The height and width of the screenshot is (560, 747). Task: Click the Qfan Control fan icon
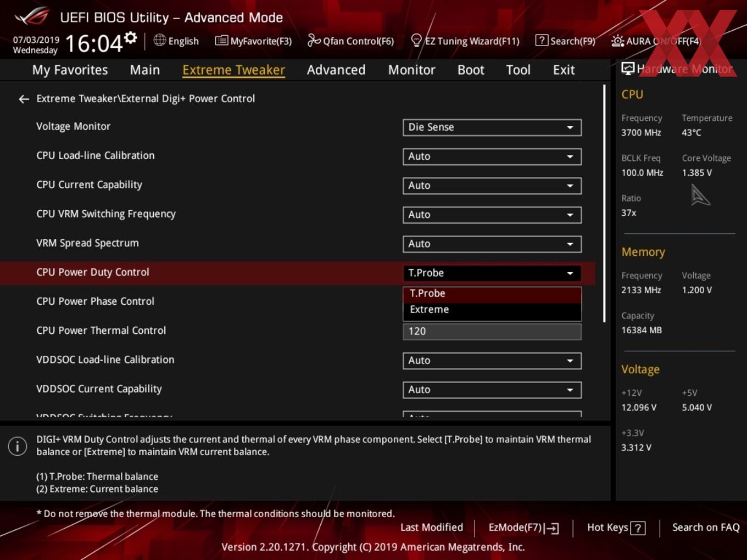pyautogui.click(x=314, y=40)
